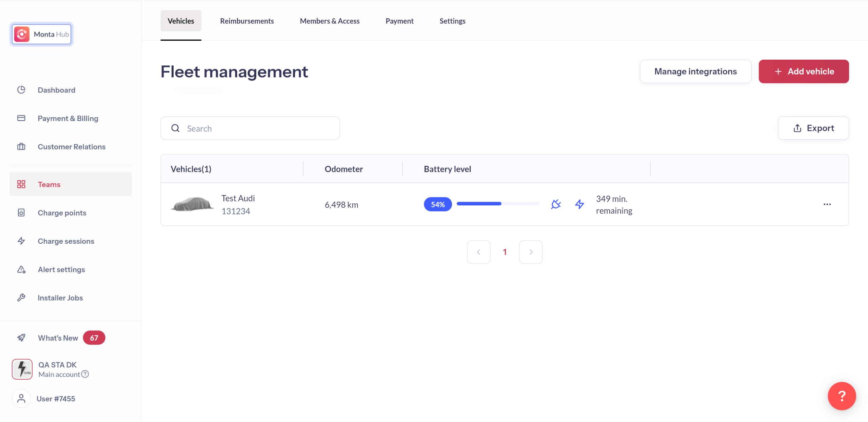Click Manage integrations button

pos(695,72)
